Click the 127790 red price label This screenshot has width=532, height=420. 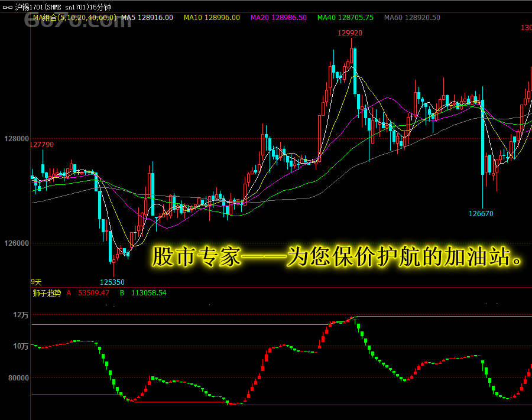(x=42, y=145)
